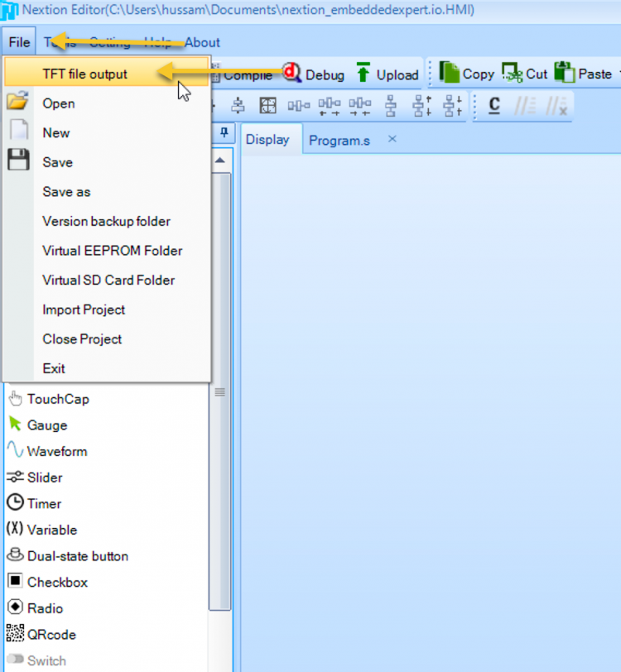This screenshot has width=621, height=672.
Task: Select the Checkbox component in toolbox
Action: click(x=56, y=583)
